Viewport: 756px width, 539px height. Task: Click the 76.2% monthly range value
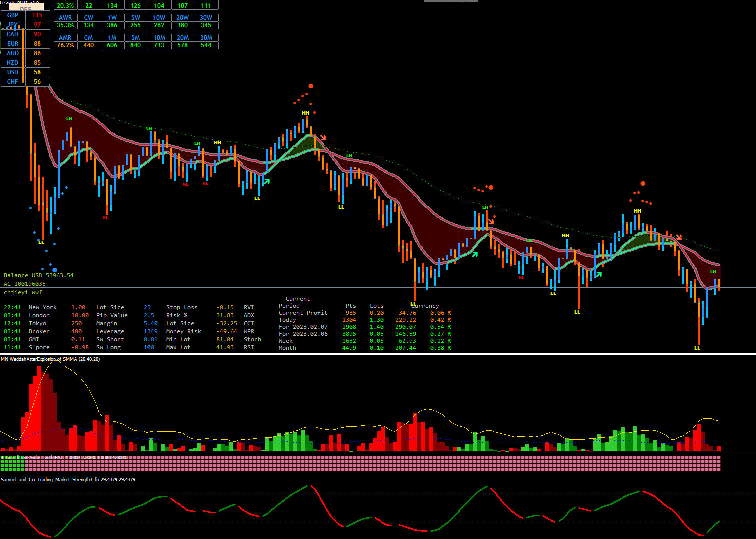(x=65, y=45)
